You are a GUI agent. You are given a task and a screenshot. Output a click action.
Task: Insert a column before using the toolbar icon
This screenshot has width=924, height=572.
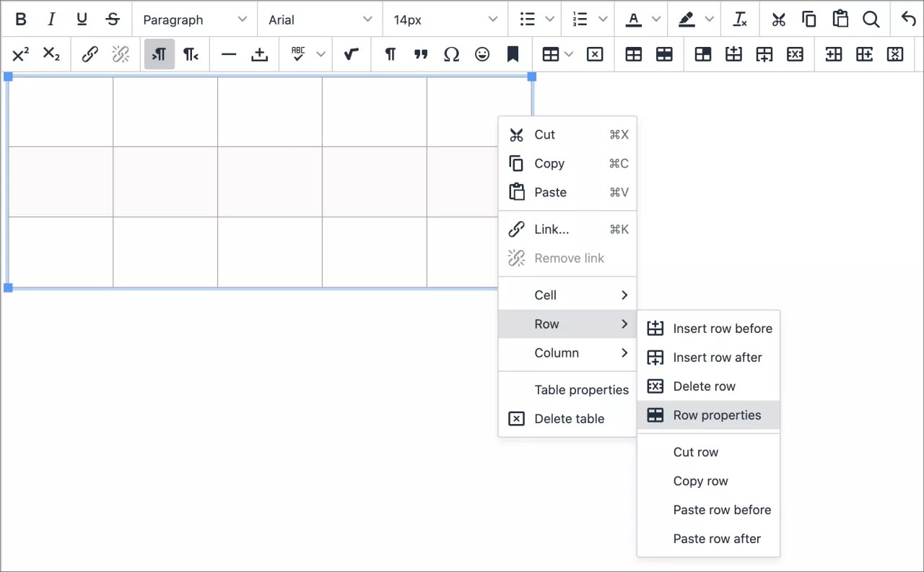tap(833, 54)
